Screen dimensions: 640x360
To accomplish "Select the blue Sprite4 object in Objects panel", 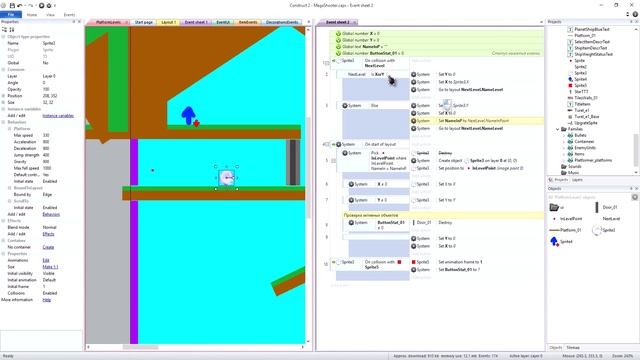I will (554, 242).
